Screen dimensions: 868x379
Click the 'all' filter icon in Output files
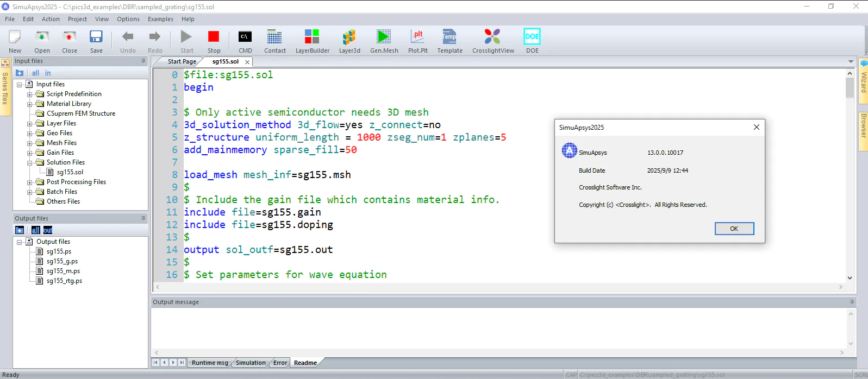click(35, 230)
